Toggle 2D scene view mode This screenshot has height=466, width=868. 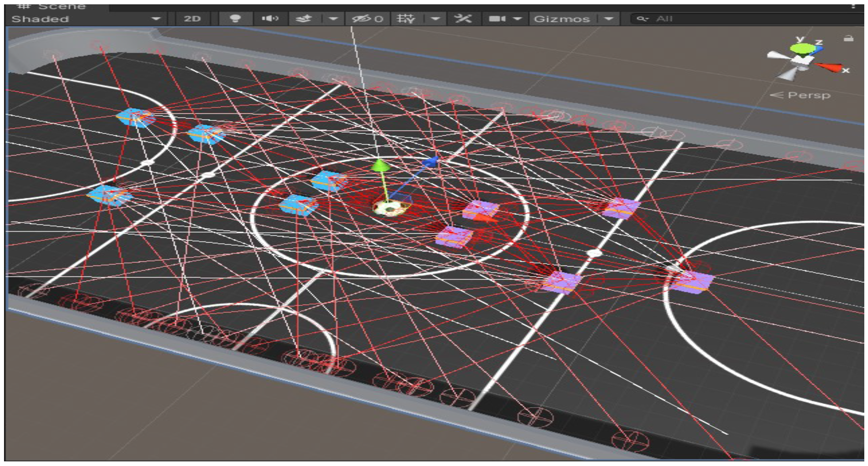click(x=193, y=19)
